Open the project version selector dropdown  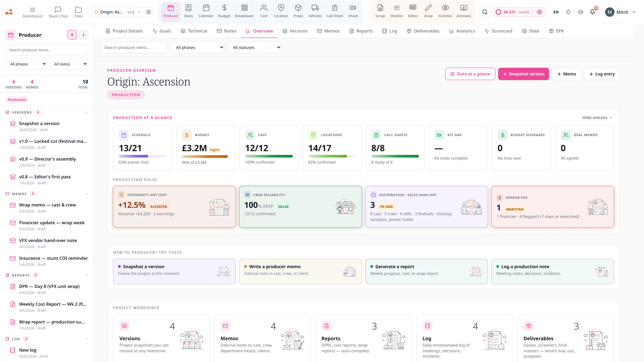coord(134,12)
